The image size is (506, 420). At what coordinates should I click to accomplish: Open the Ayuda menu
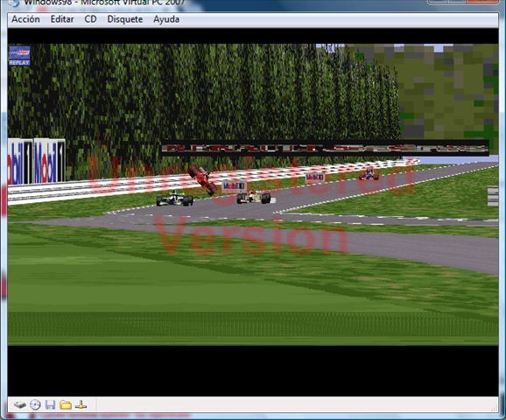coord(166,19)
